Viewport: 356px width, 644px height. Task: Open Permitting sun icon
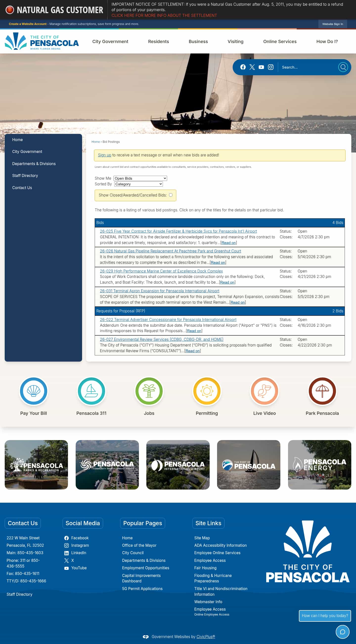pos(207,391)
